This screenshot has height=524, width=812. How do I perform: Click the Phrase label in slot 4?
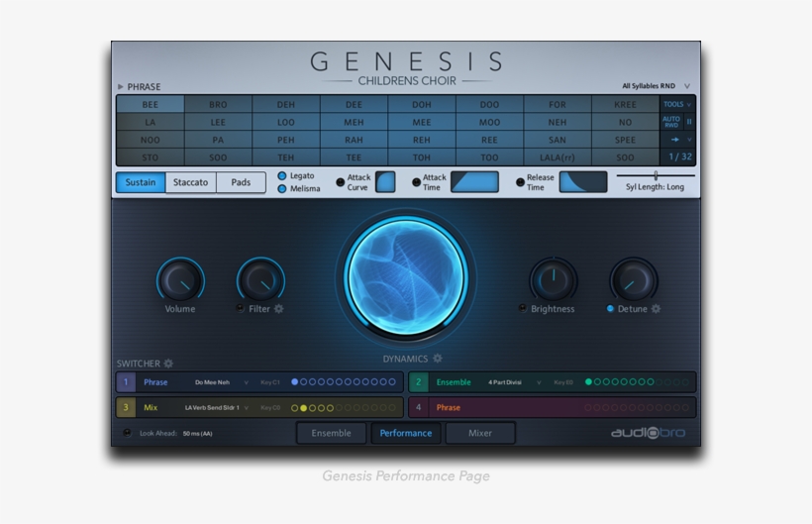[448, 408]
